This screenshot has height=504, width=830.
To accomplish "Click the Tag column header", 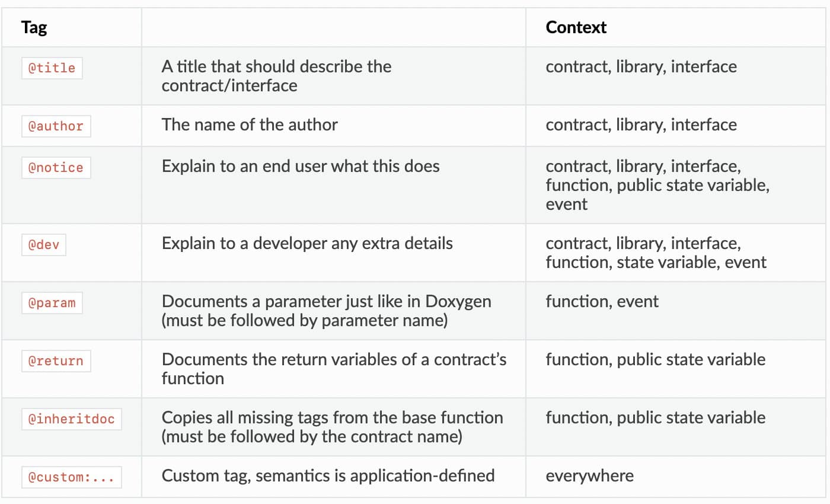I will (x=34, y=28).
